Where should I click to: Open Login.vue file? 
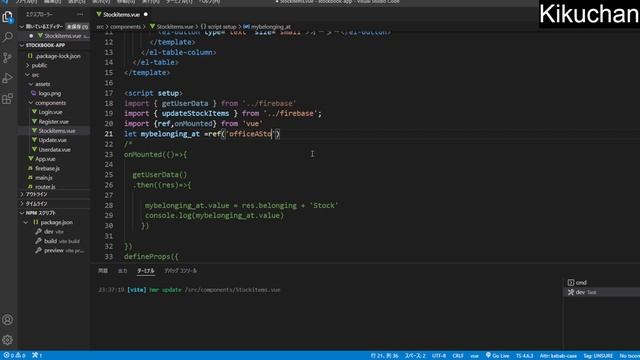51,112
